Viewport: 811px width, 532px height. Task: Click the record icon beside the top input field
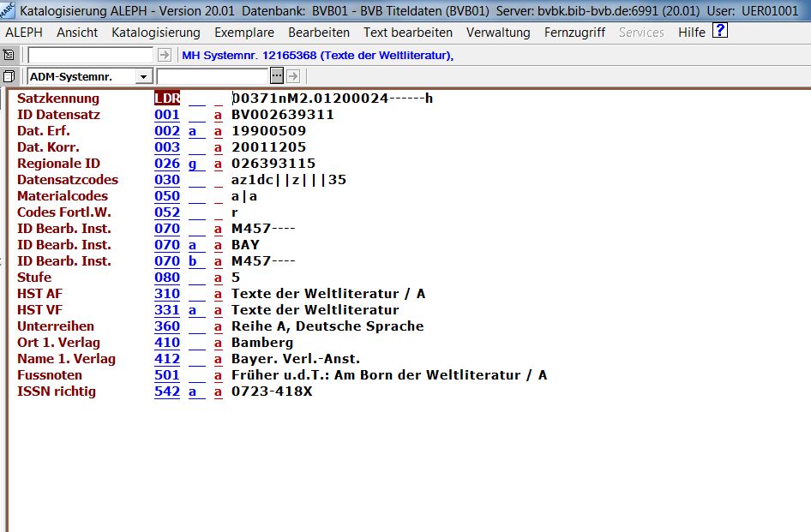click(x=9, y=55)
